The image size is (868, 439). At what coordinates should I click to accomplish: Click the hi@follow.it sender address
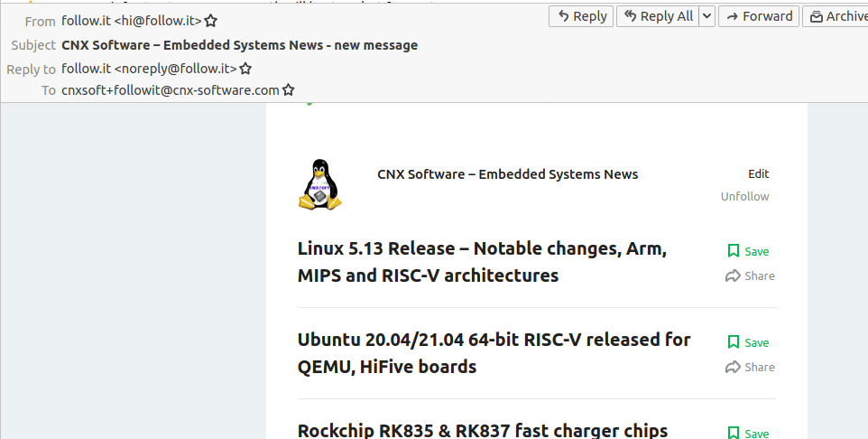click(x=132, y=21)
